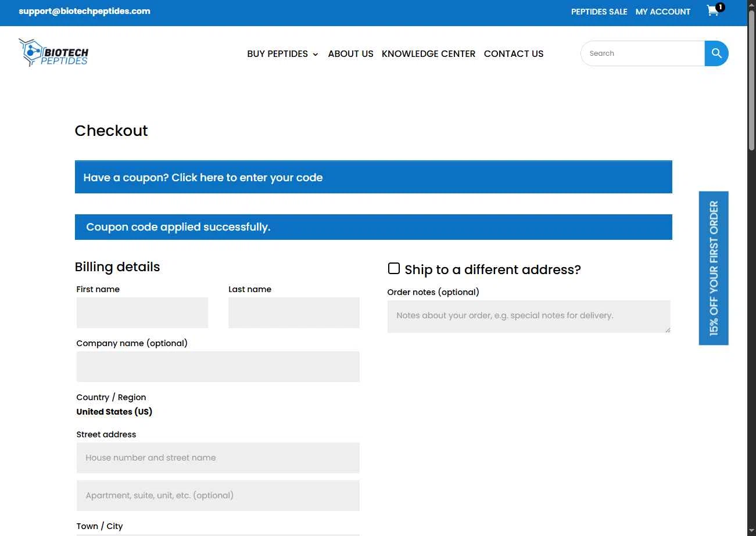
Task: Expand the Buy Peptides menu chevron
Action: tap(315, 54)
